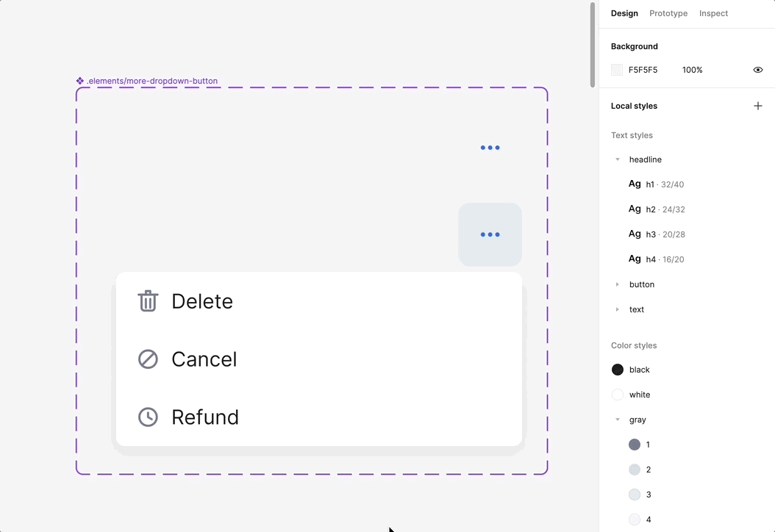
Task: Click the cancel circle-slash icon
Action: coord(148,359)
